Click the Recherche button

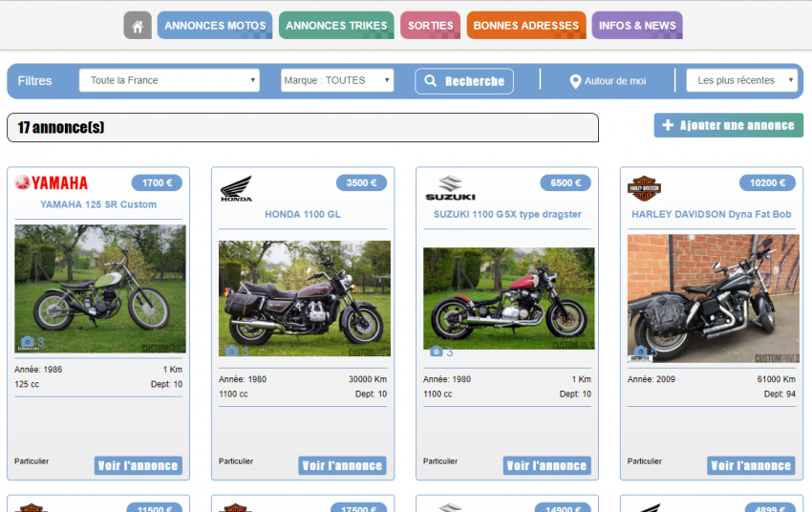click(464, 81)
